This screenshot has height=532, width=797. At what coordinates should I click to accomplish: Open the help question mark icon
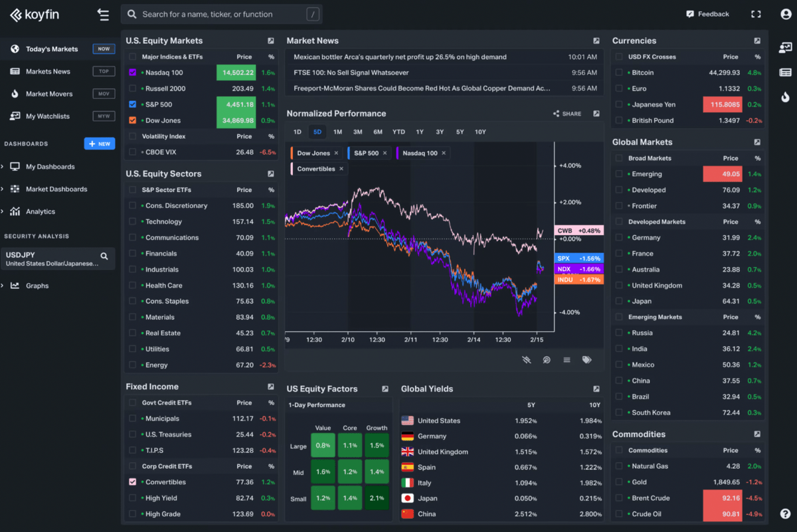786,513
